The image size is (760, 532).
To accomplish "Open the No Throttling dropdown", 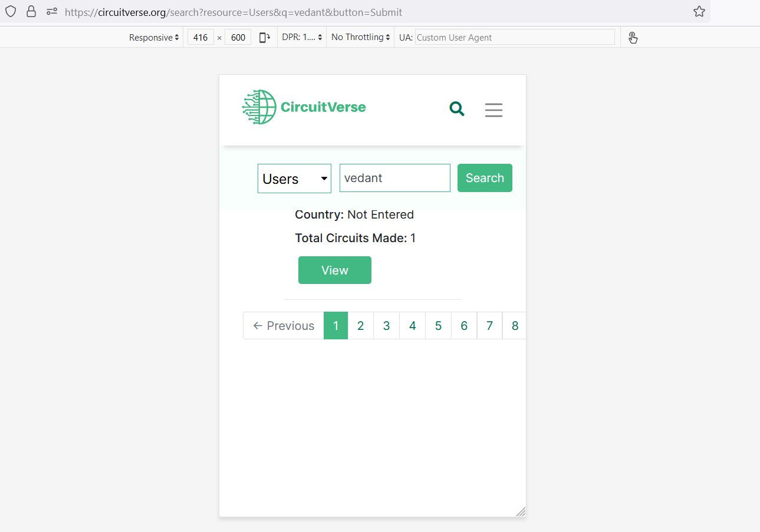I will 360,37.
